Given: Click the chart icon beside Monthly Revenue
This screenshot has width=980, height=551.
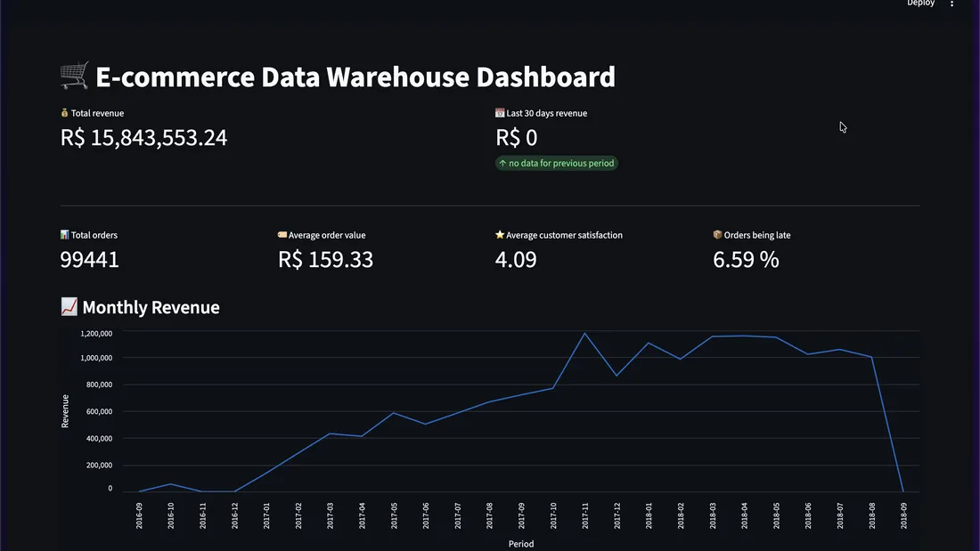Looking at the screenshot, I should (69, 306).
